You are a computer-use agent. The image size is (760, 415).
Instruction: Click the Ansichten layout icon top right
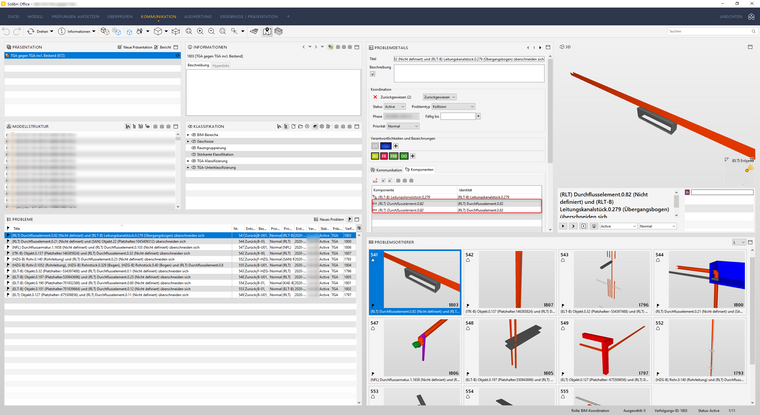point(751,16)
